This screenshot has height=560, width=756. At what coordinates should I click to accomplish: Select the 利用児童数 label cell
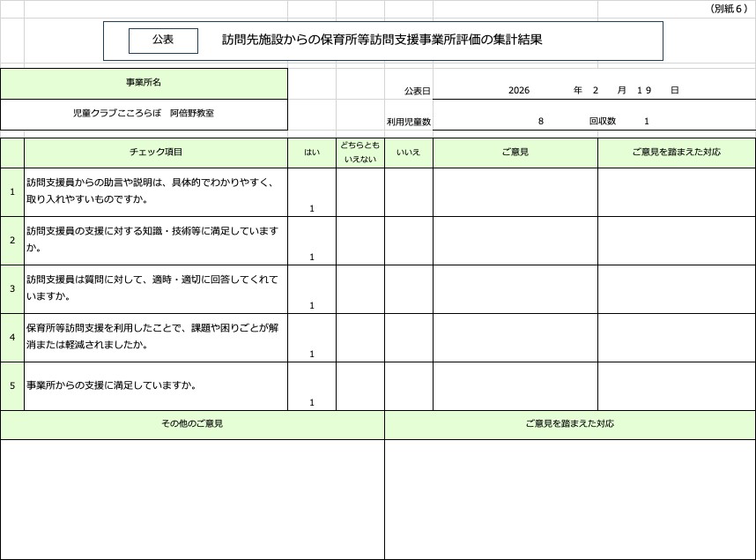(409, 122)
